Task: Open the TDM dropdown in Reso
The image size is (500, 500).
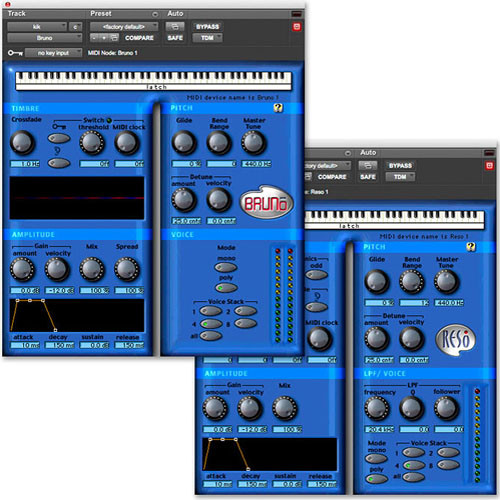Action: coord(400,177)
